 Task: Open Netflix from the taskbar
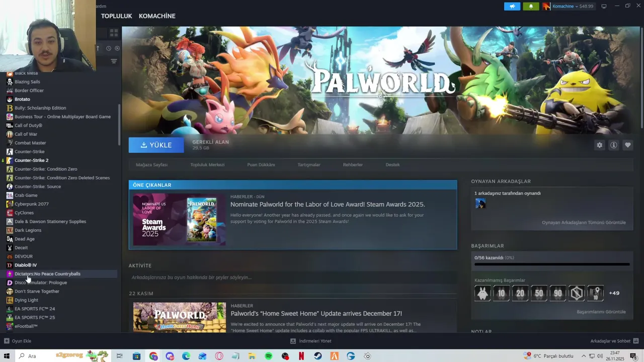301,356
